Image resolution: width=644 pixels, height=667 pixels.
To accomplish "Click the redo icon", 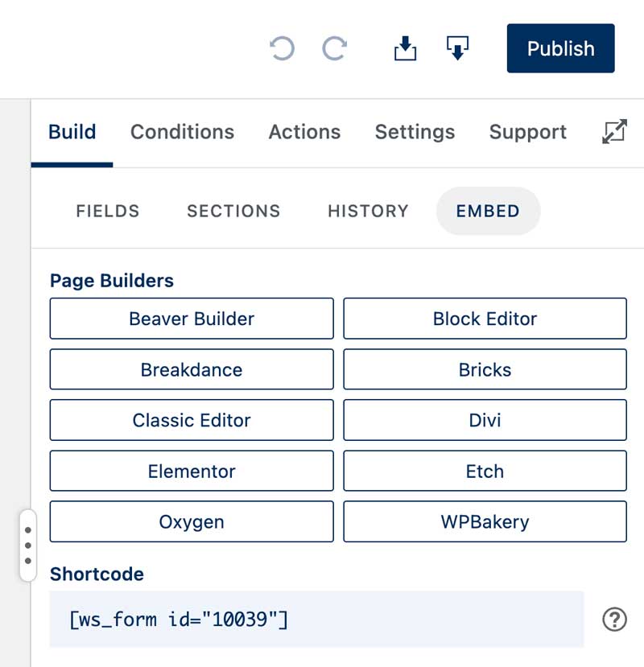I will (335, 48).
